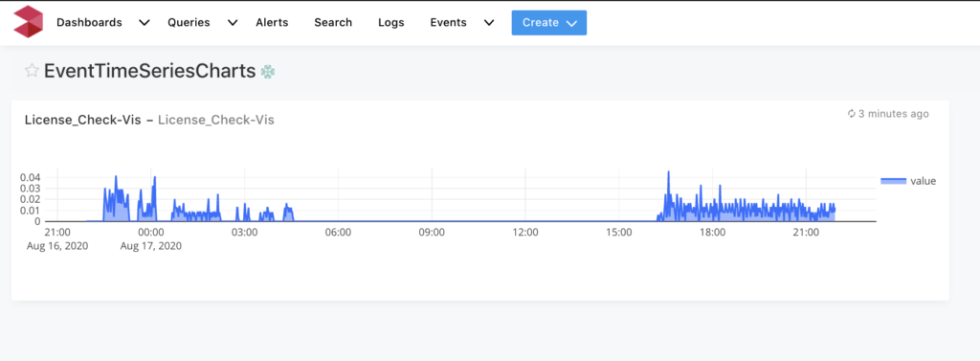Viewport: 980px width, 361px height.
Task: Expand the Queries dropdown arrow
Action: (233, 23)
